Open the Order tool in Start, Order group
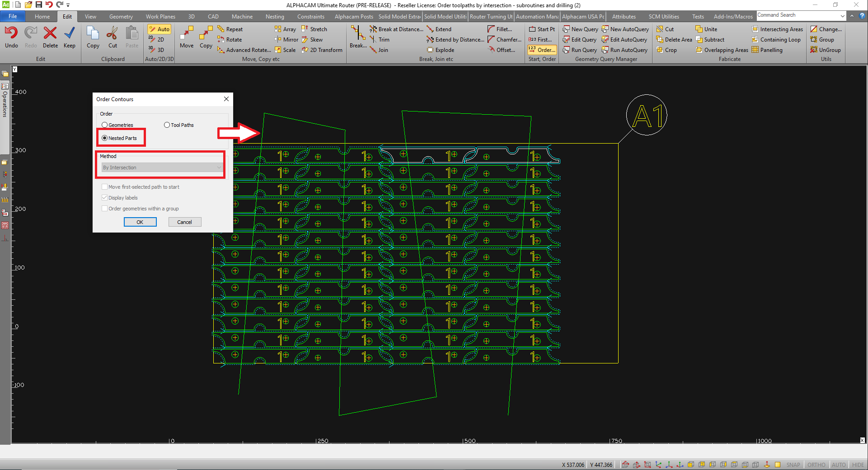The height and width of the screenshot is (470, 868). pyautogui.click(x=542, y=50)
